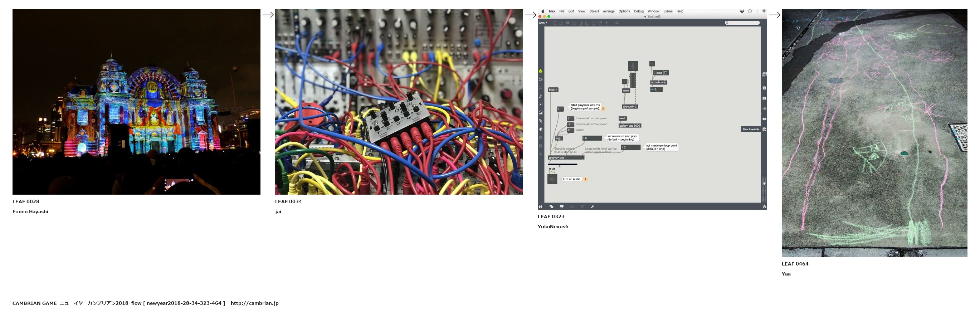Screen dimensions: 980x312
Task: Click the -40 dB gain slider
Action: click(563, 164)
